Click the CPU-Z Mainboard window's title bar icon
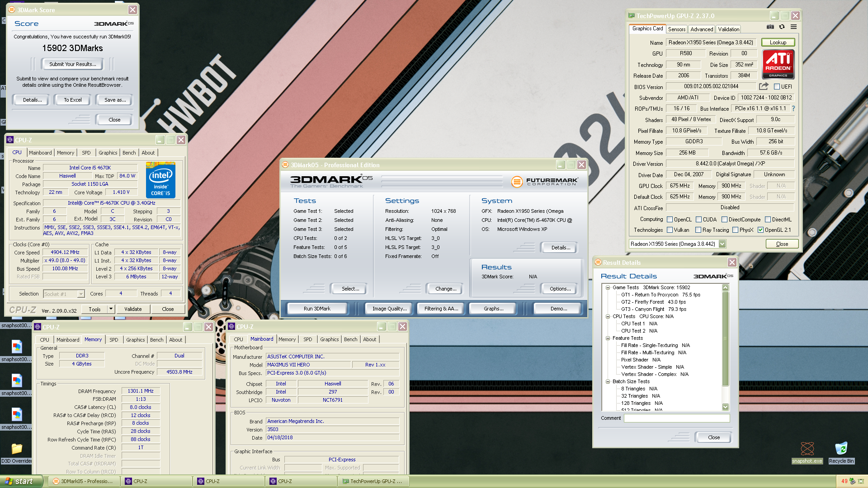Image resolution: width=868 pixels, height=488 pixels. [231, 327]
